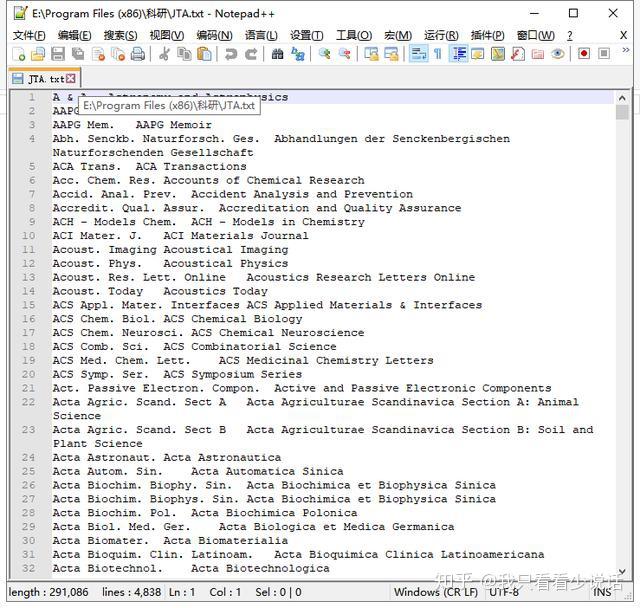The width and height of the screenshot is (640, 608).
Task: Open the 设置(T) menu
Action: click(307, 36)
